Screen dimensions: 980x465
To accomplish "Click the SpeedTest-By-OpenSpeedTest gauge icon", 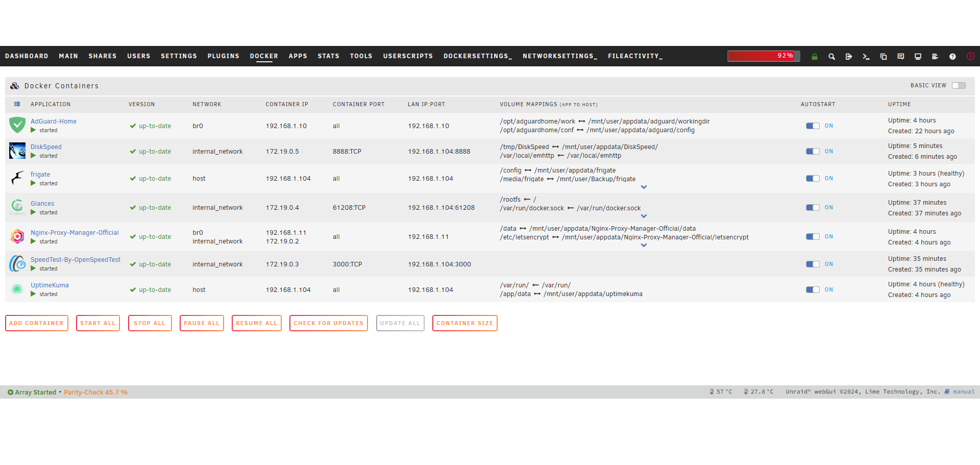I will pos(17,263).
